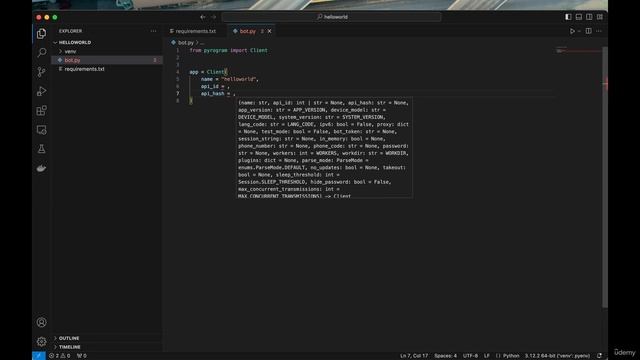640x360 pixels.
Task: Click the ports forwarded status item
Action: coord(82,356)
